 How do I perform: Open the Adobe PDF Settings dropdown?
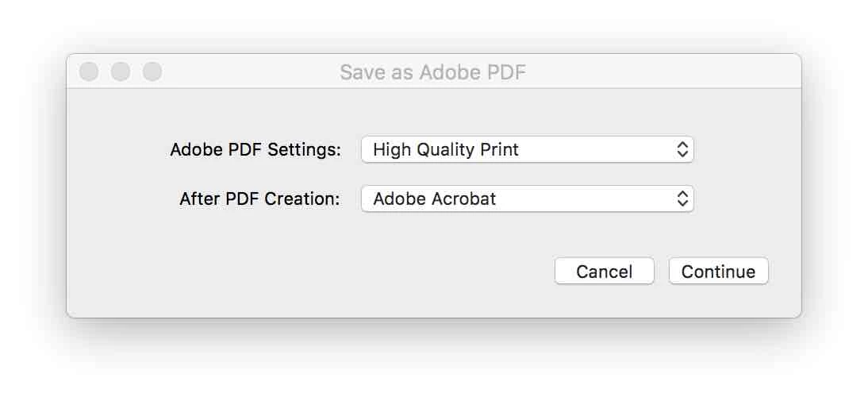[527, 149]
